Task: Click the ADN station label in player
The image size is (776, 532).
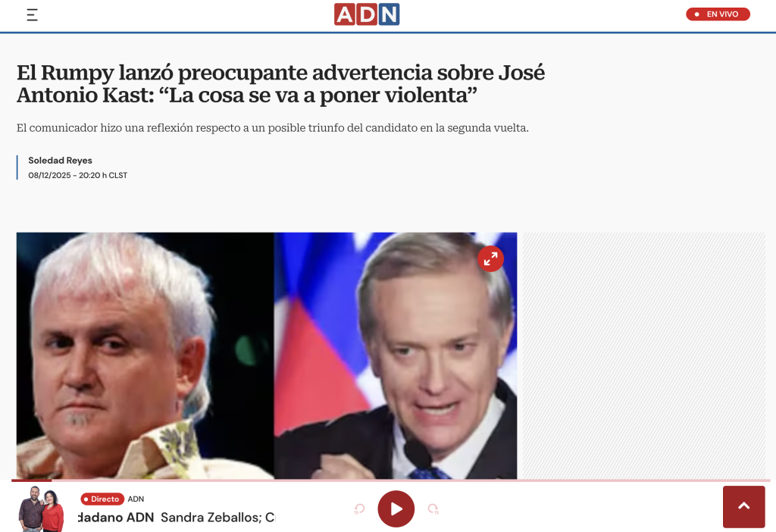Action: click(x=136, y=499)
